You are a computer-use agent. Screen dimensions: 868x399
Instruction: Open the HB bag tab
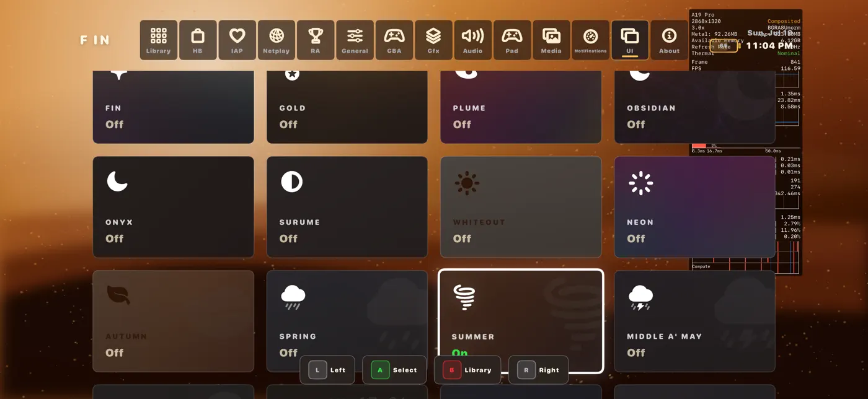(198, 40)
